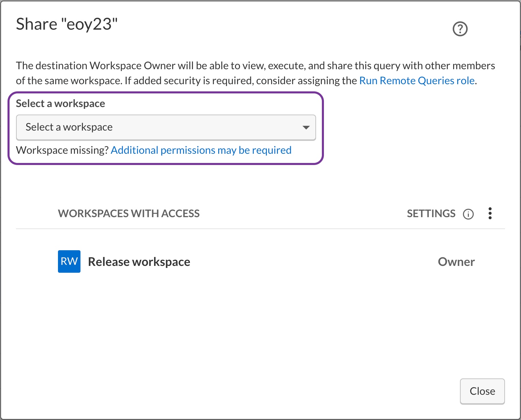
Task: Open the three-dot more options menu
Action: point(490,213)
